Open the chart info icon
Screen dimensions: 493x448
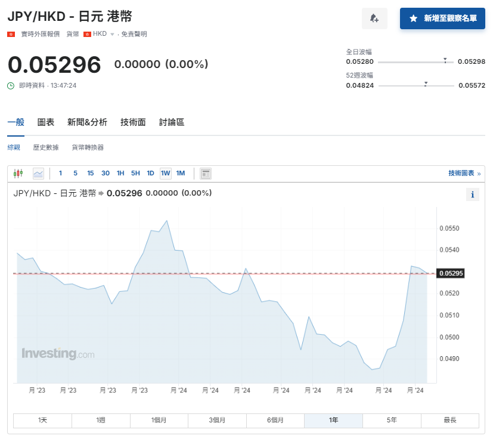[x=472, y=194]
